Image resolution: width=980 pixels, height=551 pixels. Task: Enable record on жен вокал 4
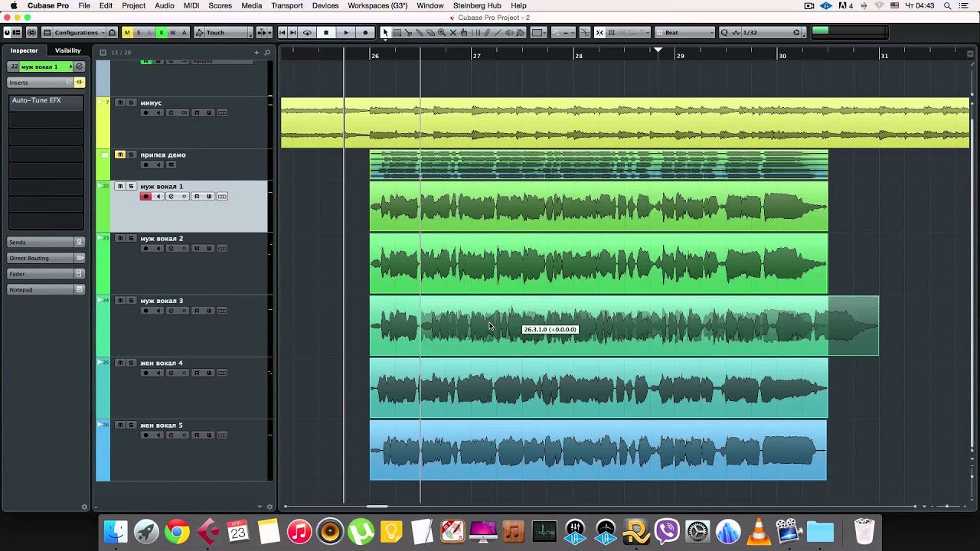pyautogui.click(x=145, y=373)
